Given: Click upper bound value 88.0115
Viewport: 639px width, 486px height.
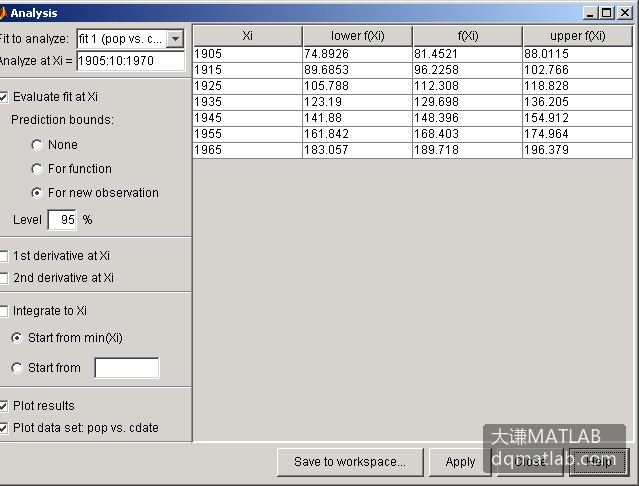Looking at the screenshot, I should coord(577,54).
